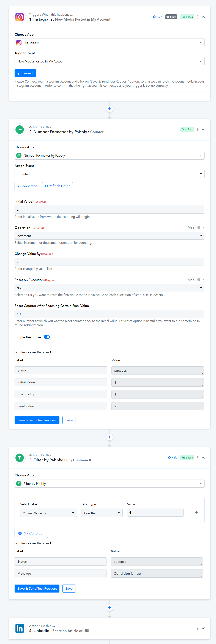
Task: Open the Filter Type Less than dropdown
Action: pyautogui.click(x=102, y=513)
